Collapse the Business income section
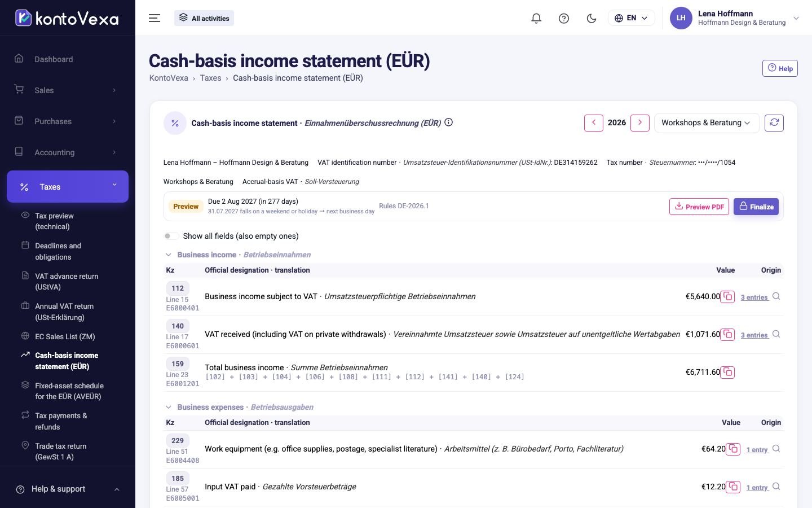 coord(168,255)
